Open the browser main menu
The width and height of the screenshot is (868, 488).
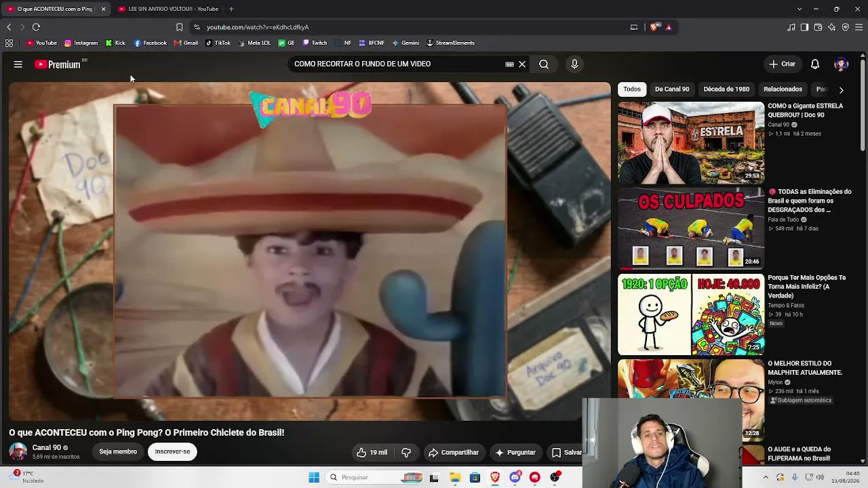coord(859,27)
